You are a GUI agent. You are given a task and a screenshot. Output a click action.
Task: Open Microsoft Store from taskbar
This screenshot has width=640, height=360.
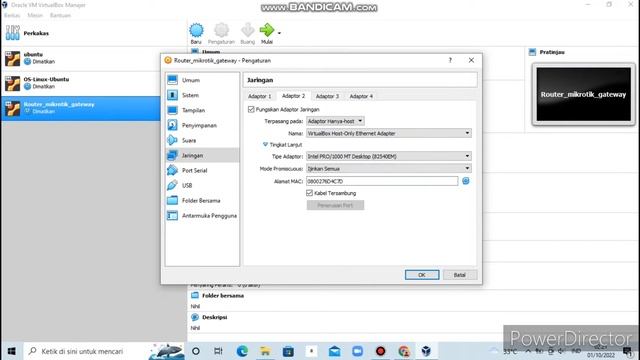pyautogui.click(x=288, y=351)
